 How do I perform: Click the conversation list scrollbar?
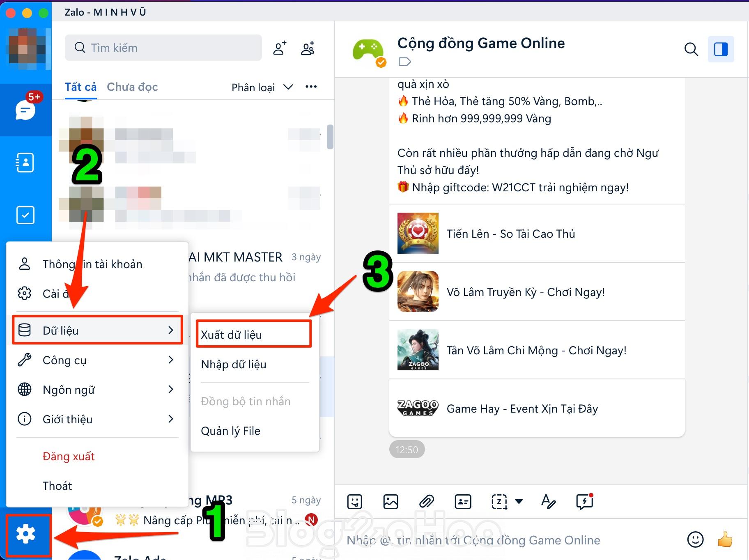click(x=330, y=137)
